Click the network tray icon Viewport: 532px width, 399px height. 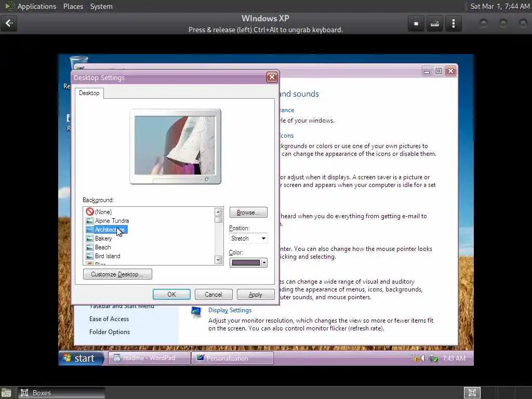416,358
